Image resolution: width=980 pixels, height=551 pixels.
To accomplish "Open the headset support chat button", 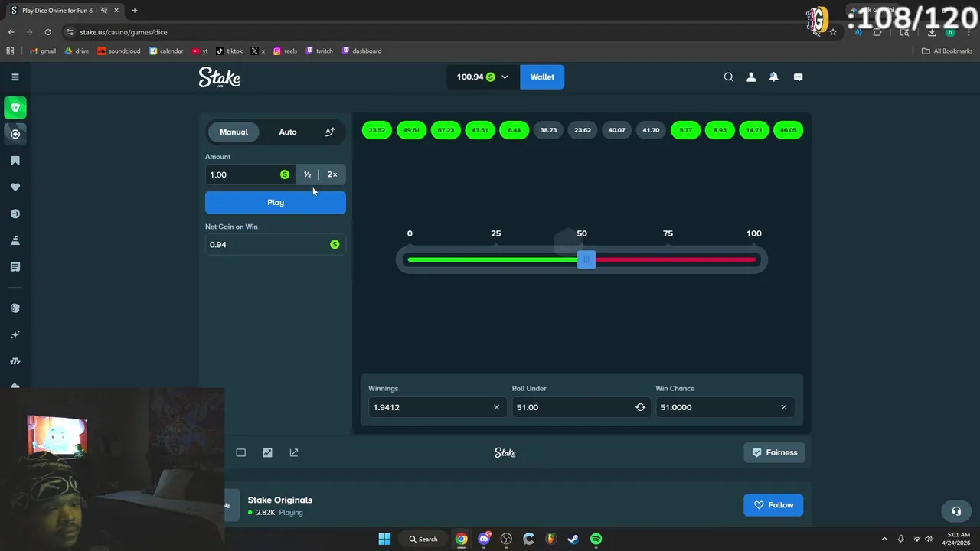I will pyautogui.click(x=956, y=511).
